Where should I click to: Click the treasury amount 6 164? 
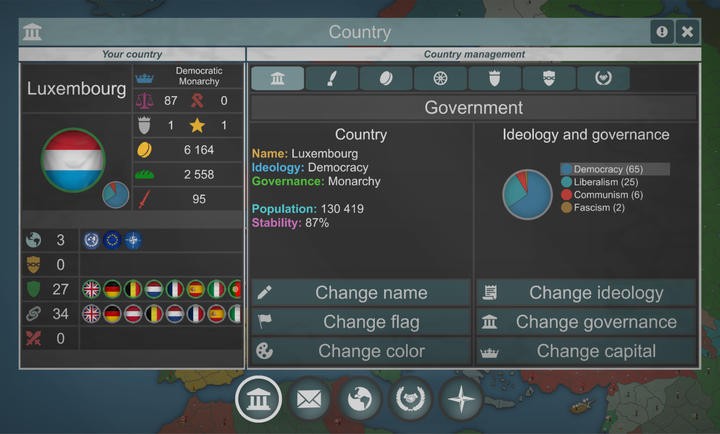198,150
